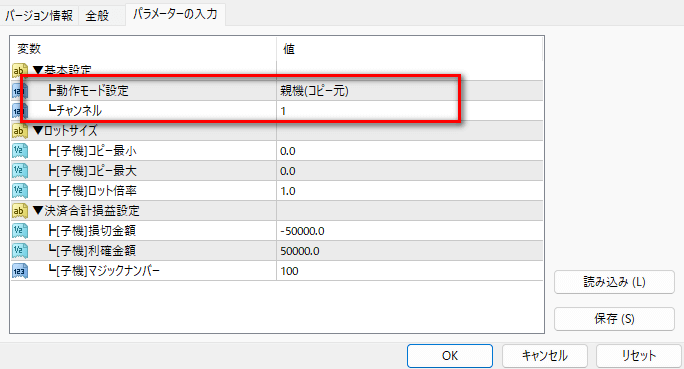Click the icon beside [子機]ロット倍率 row

(x=20, y=191)
